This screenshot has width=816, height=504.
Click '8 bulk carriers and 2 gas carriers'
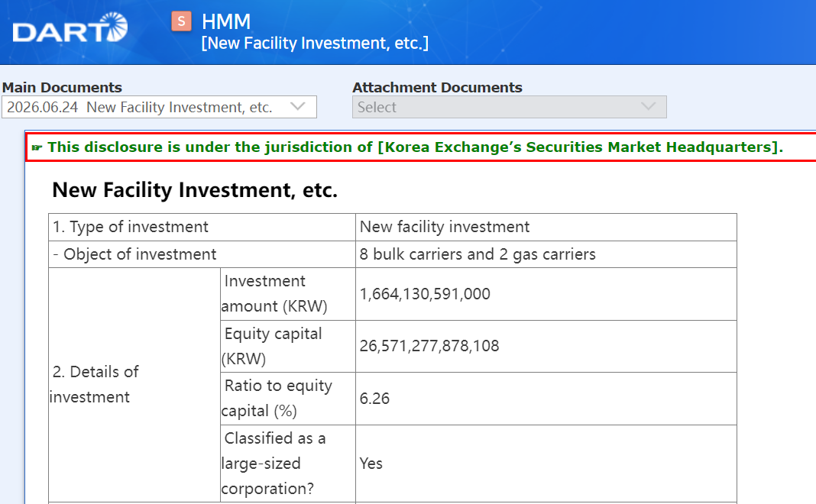pos(478,254)
